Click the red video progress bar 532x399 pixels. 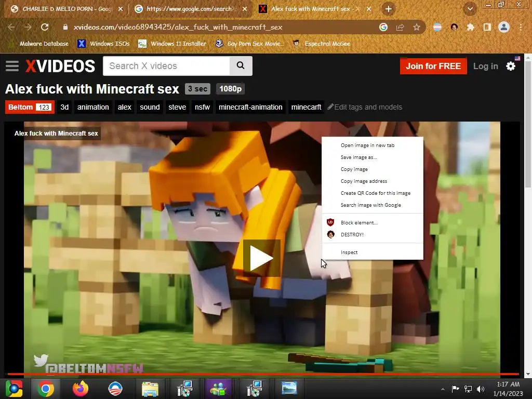tap(263, 374)
